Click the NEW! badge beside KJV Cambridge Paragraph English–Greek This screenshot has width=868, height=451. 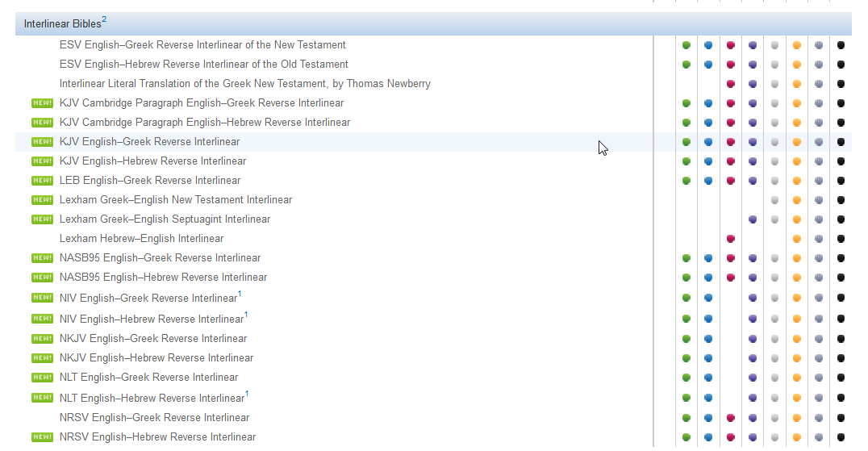pyautogui.click(x=42, y=103)
